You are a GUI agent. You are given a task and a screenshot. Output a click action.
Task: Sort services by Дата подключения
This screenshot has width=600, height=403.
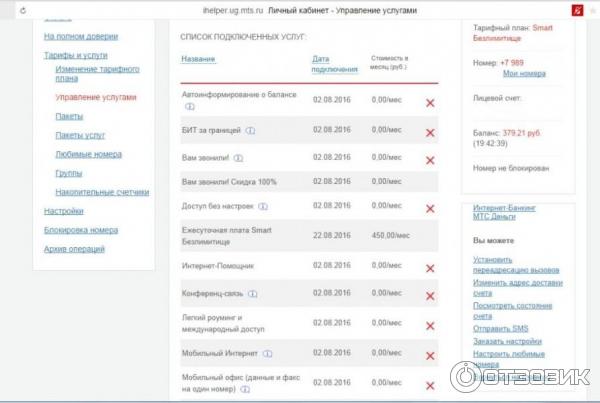click(x=334, y=64)
